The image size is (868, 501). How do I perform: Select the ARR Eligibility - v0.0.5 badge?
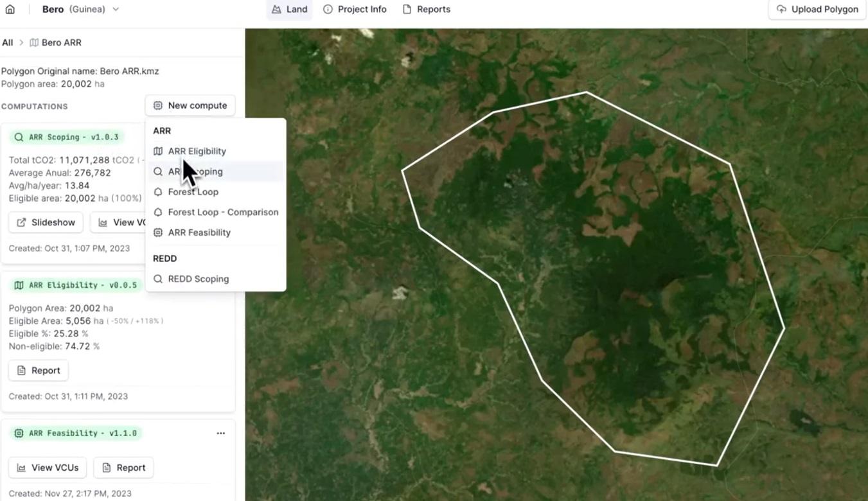76,285
